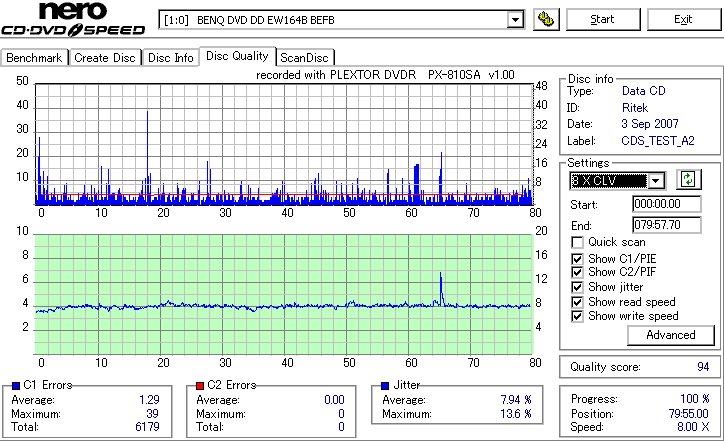724x441 pixels.
Task: Click the blue C1 Errors legend square
Action: (x=16, y=385)
